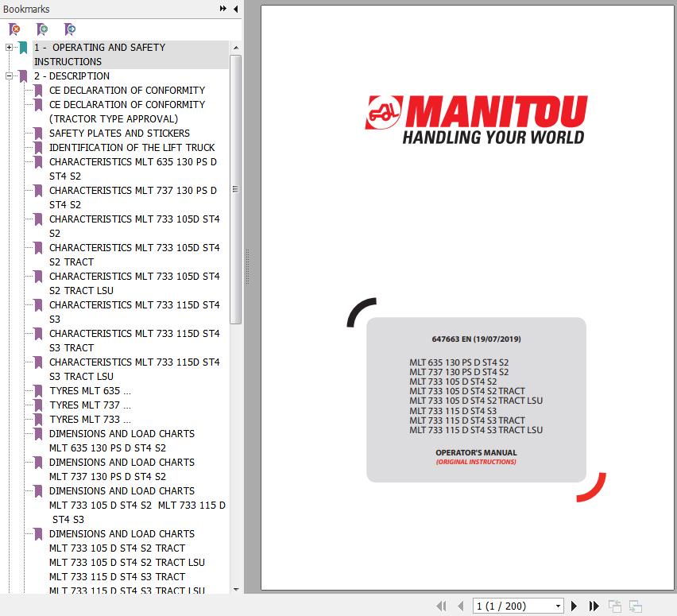Viewport: 677px width, 616px height.
Task: Click the bookmark properties arrow icon
Action: [69, 29]
